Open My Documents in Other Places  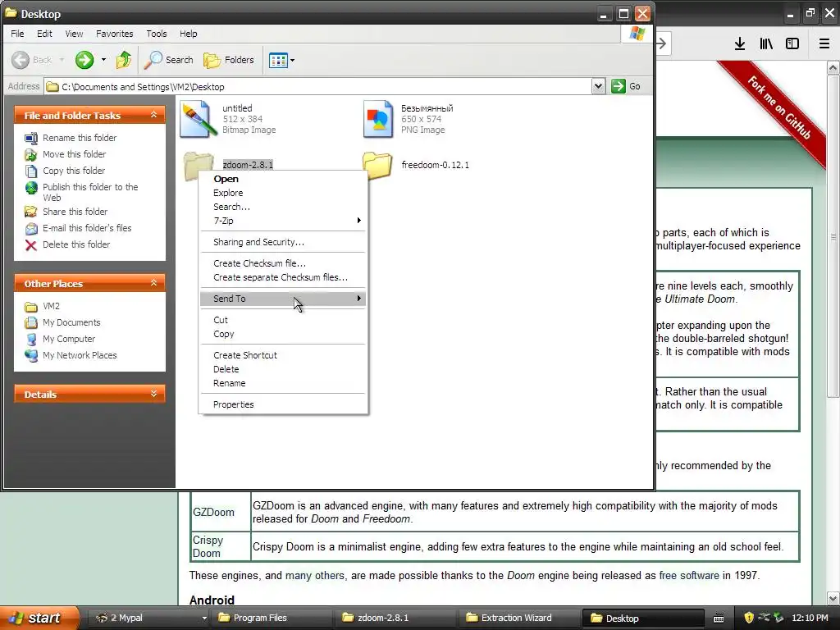point(71,322)
